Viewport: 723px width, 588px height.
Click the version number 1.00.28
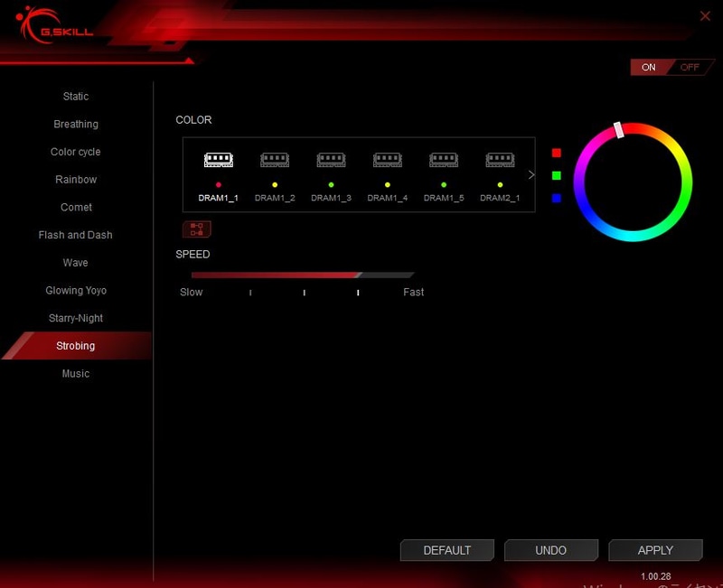[x=656, y=576]
